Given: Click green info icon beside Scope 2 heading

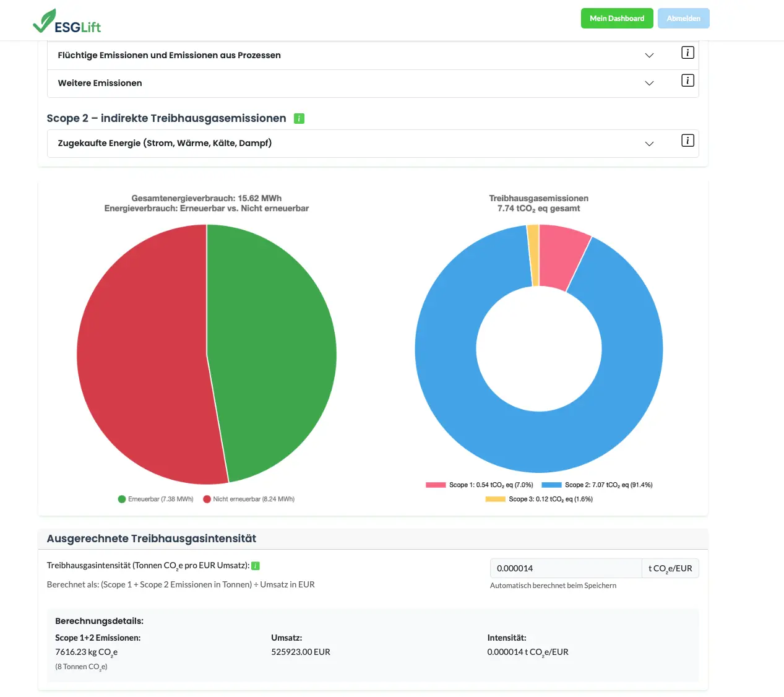Looking at the screenshot, I should coord(299,118).
